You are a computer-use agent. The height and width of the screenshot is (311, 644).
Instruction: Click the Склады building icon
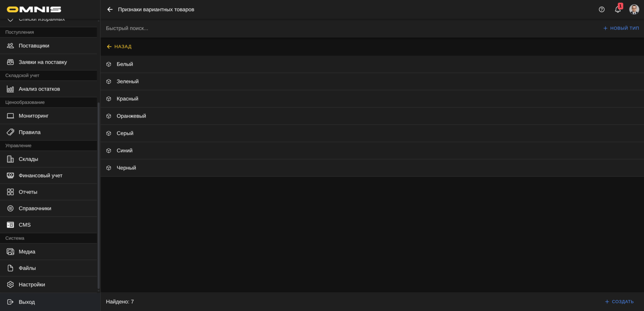coord(10,159)
